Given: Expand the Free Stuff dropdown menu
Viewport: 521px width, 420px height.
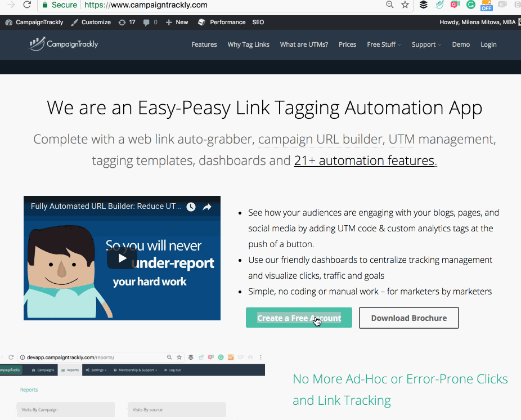Looking at the screenshot, I should 384,44.
